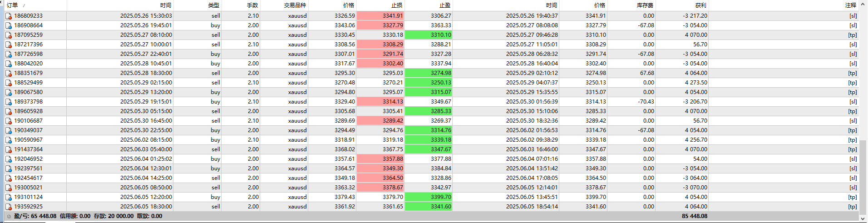The image size is (868, 223).
Task: Click the icon of order 189373798
Action: 9,102
